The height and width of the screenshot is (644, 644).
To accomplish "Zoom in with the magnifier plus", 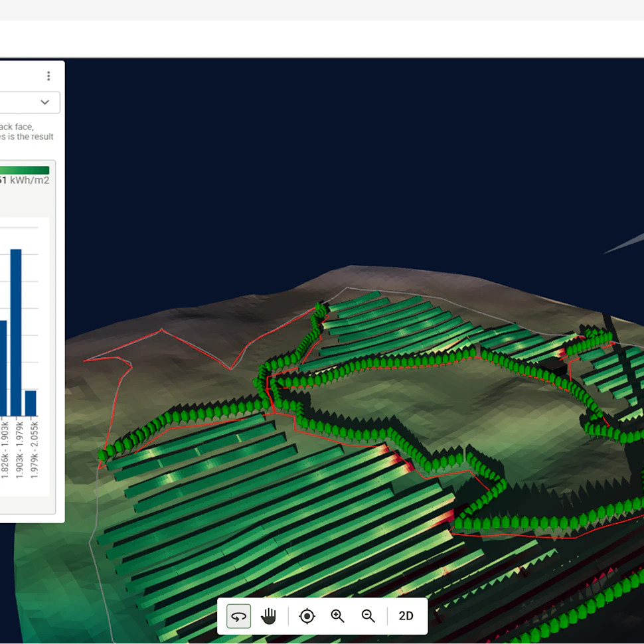I will [337, 615].
